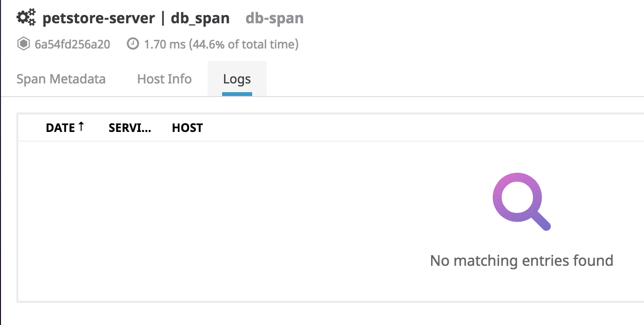644x325 pixels.
Task: Click petstore-server | db_span title
Action: [136, 18]
